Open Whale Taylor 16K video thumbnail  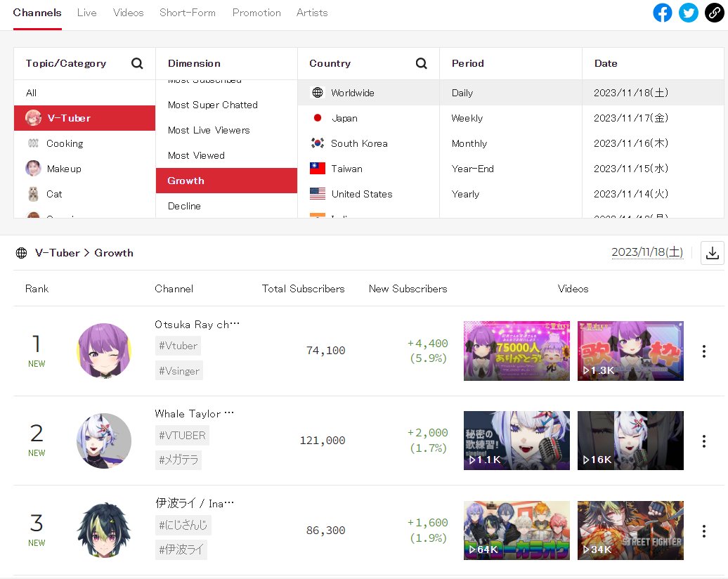pyautogui.click(x=630, y=441)
